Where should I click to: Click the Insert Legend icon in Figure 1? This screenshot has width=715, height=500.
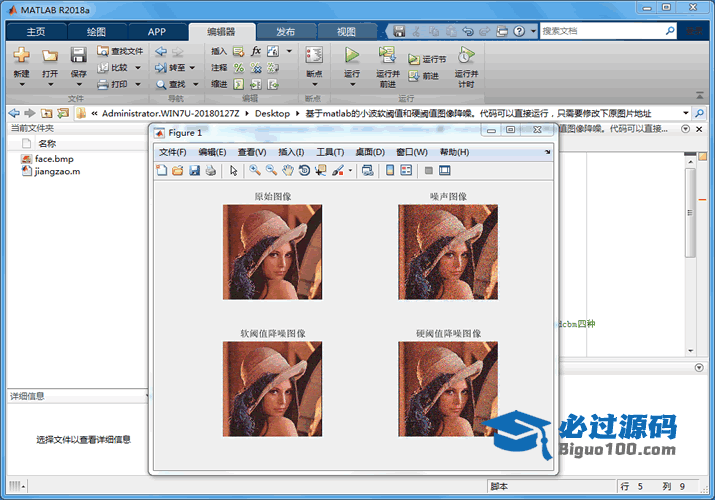pyautogui.click(x=406, y=170)
